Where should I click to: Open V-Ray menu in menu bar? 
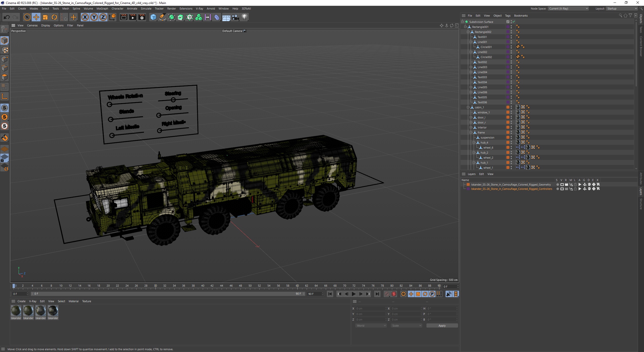[199, 9]
